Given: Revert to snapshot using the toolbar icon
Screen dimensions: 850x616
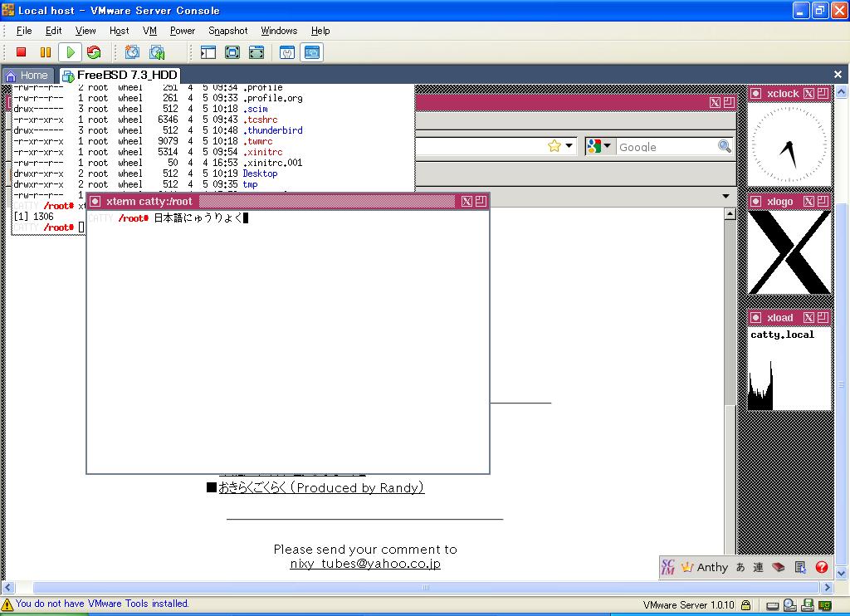Looking at the screenshot, I should pyautogui.click(x=157, y=52).
